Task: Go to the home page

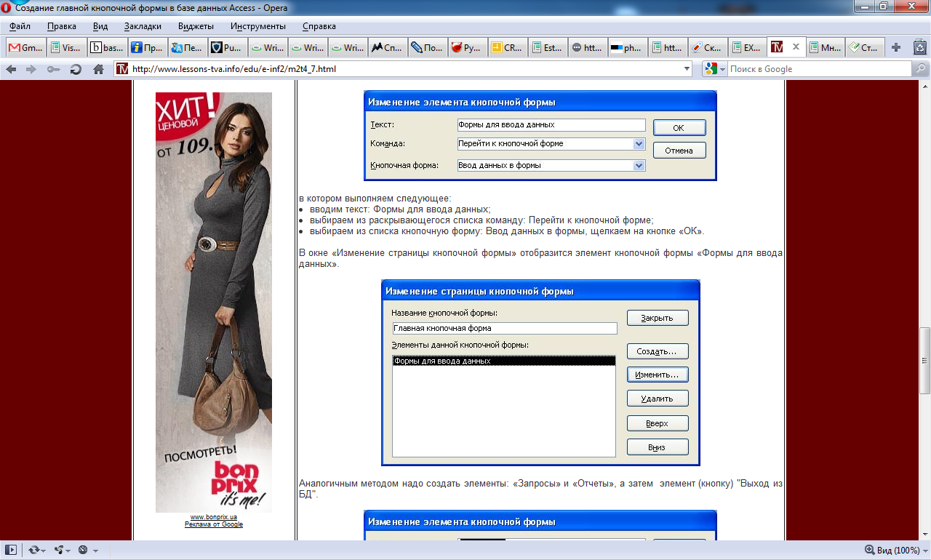Action: pos(98,69)
